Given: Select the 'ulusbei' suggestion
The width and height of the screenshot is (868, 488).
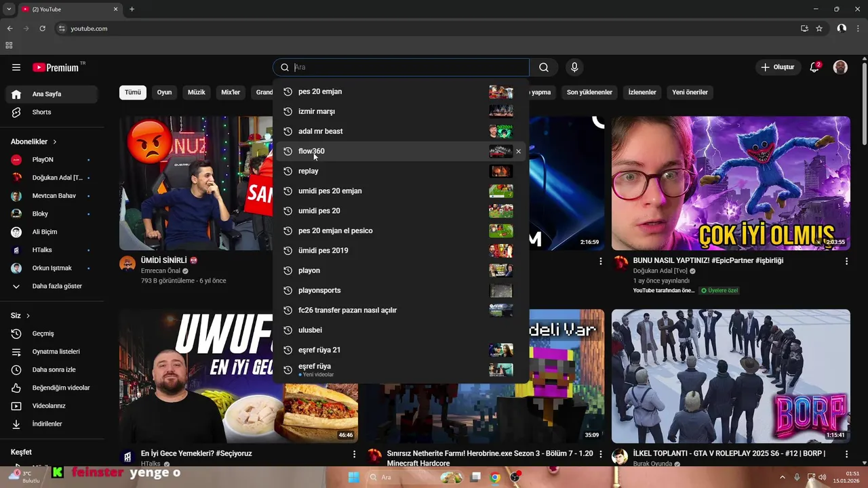Looking at the screenshot, I should [400, 330].
